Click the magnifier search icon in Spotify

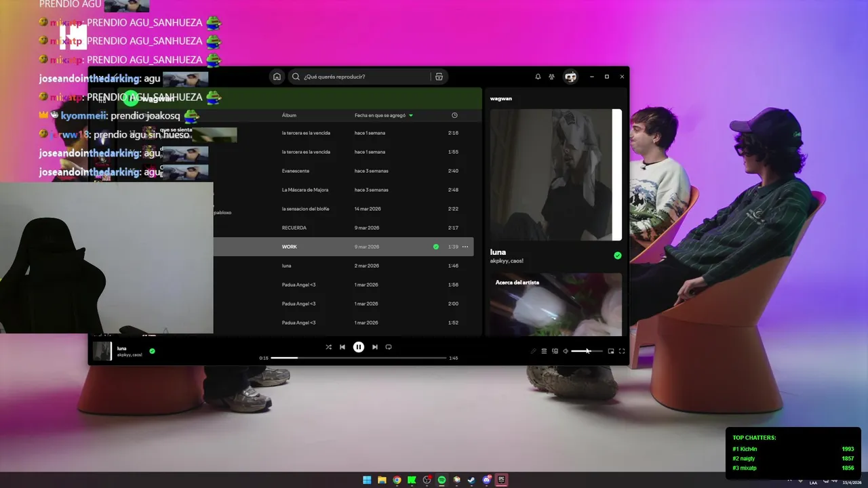(296, 77)
